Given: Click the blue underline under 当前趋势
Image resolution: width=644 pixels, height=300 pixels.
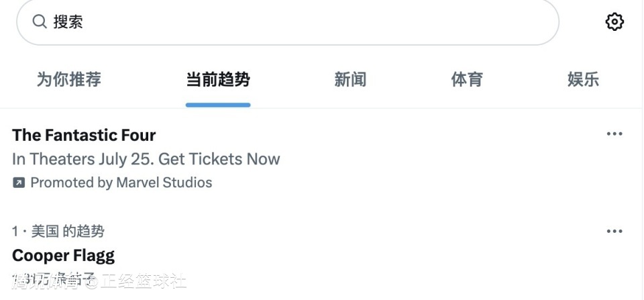Looking at the screenshot, I should pos(218,105).
